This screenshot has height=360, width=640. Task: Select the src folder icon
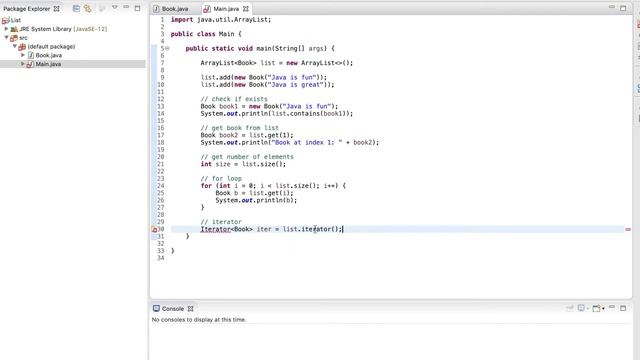click(x=14, y=38)
